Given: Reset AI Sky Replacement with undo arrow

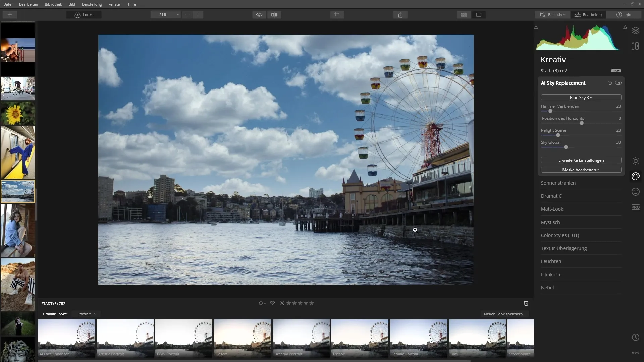Looking at the screenshot, I should coord(610,83).
